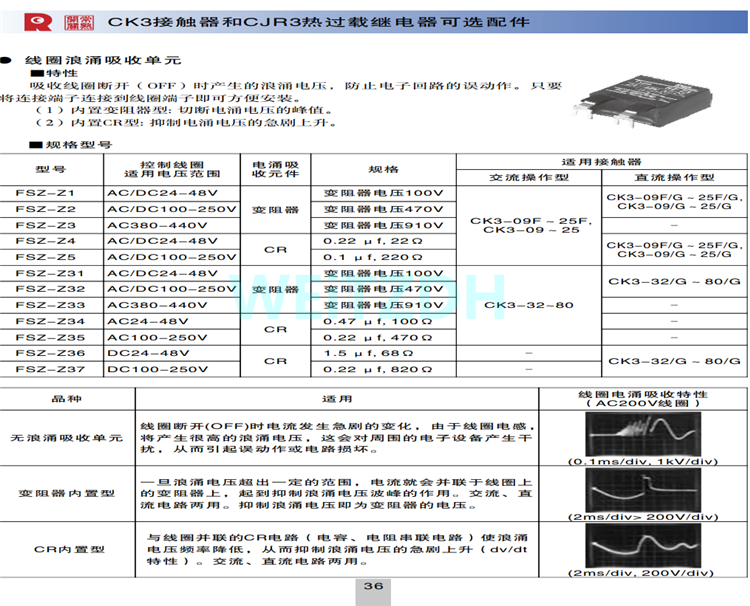Click the caption (2ms/div> 200V/div)

[x=643, y=517]
